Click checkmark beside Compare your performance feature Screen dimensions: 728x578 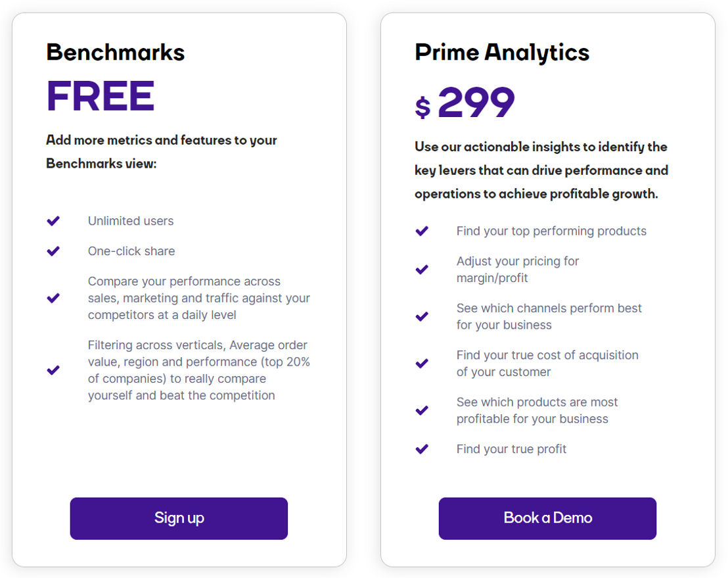click(53, 298)
